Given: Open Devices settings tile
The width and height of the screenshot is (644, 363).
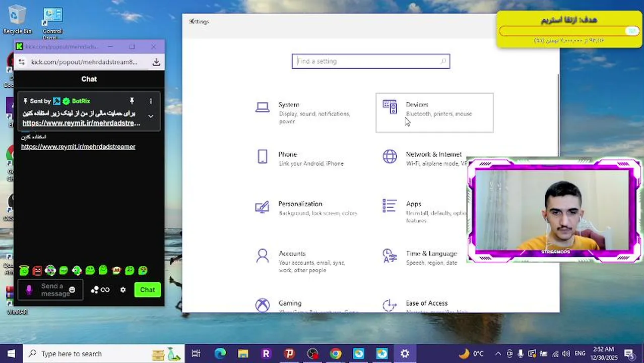Looking at the screenshot, I should 434,113.
